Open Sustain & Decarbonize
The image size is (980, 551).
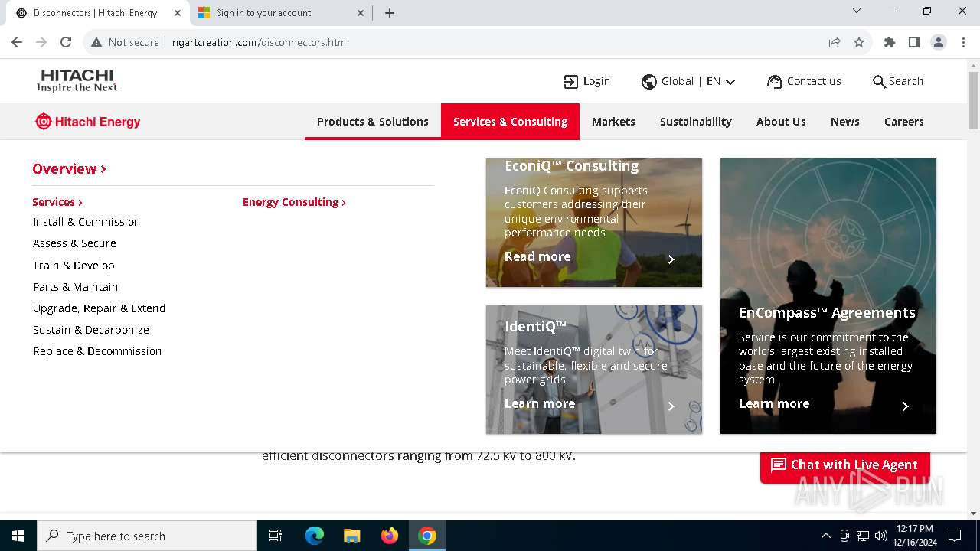pos(91,330)
